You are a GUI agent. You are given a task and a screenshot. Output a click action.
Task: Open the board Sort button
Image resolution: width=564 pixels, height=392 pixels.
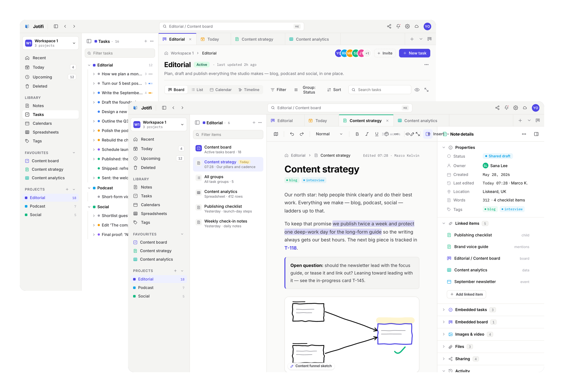tap(334, 90)
